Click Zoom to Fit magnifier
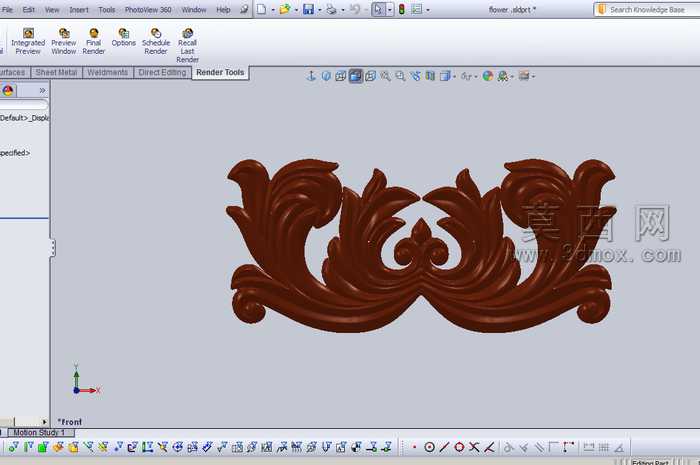The height and width of the screenshot is (465, 700). (385, 76)
